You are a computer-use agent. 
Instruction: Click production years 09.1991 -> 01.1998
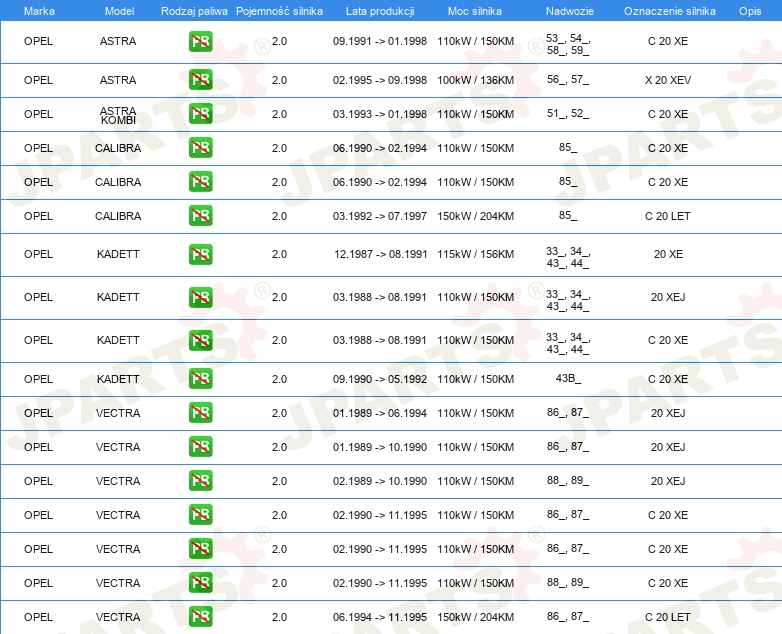[380, 41]
